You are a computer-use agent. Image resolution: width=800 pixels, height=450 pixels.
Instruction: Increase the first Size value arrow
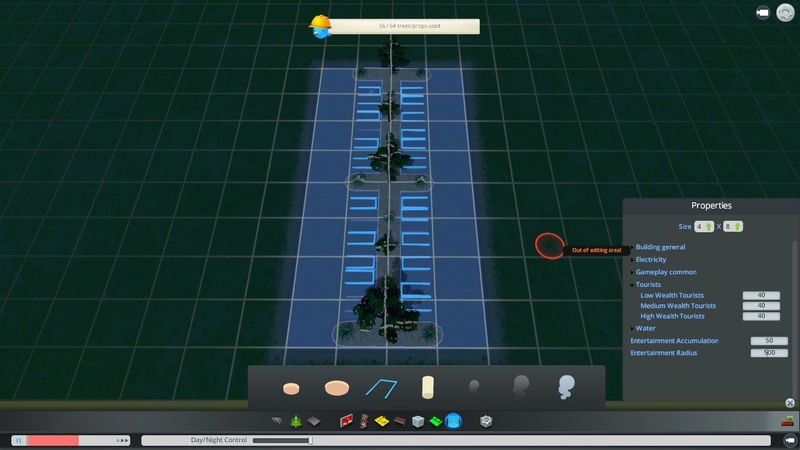point(708,227)
